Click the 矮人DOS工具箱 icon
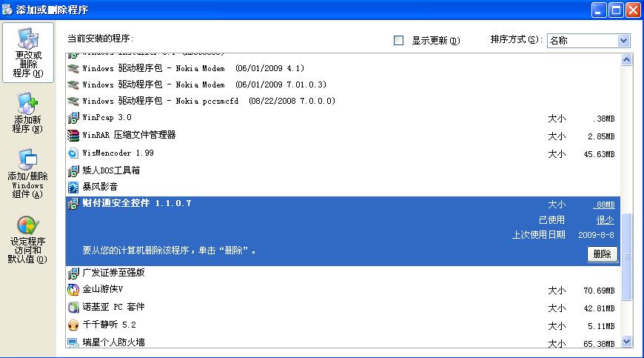Viewport: 644px width, 358px height. 73,170
